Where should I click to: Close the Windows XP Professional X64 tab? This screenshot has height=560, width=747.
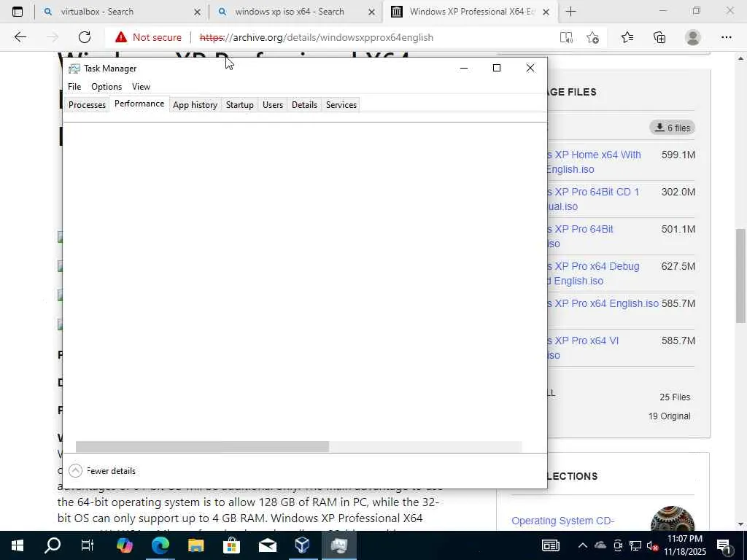point(546,12)
